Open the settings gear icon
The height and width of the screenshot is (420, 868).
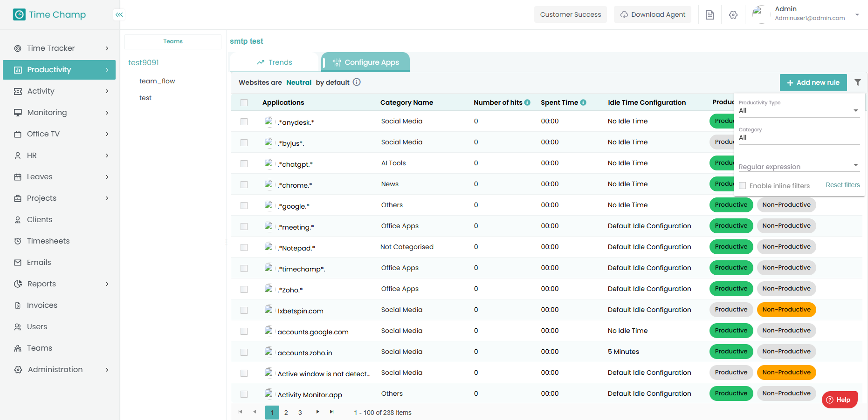tap(733, 15)
